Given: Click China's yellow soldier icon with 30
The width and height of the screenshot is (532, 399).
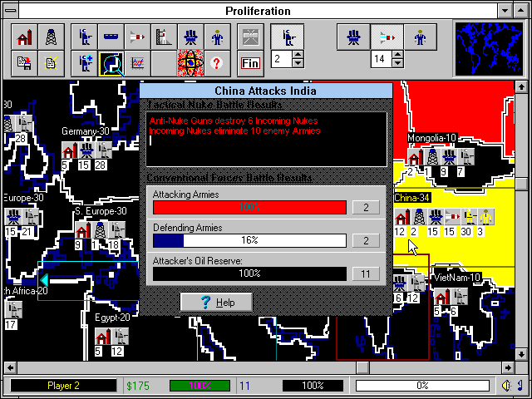Looking at the screenshot, I should (469, 216).
